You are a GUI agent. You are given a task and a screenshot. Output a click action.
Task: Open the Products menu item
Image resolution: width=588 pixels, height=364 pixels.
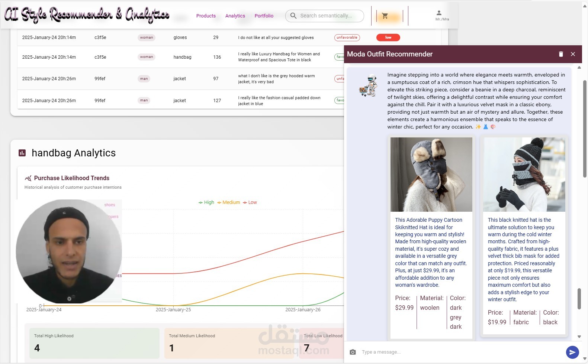(x=206, y=16)
